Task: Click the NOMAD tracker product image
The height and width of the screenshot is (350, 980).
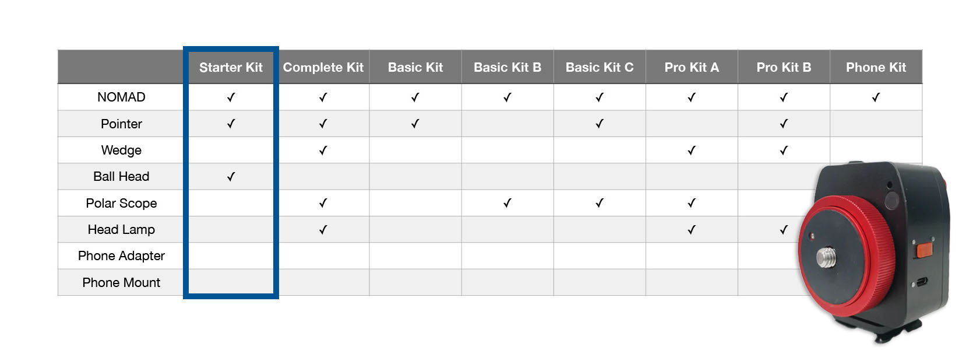Action: (x=874, y=252)
